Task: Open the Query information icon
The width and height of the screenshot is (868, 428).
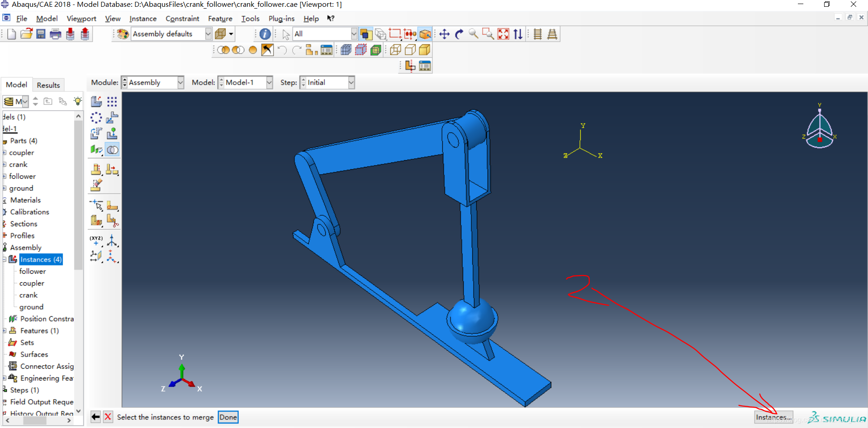Action: 265,34
